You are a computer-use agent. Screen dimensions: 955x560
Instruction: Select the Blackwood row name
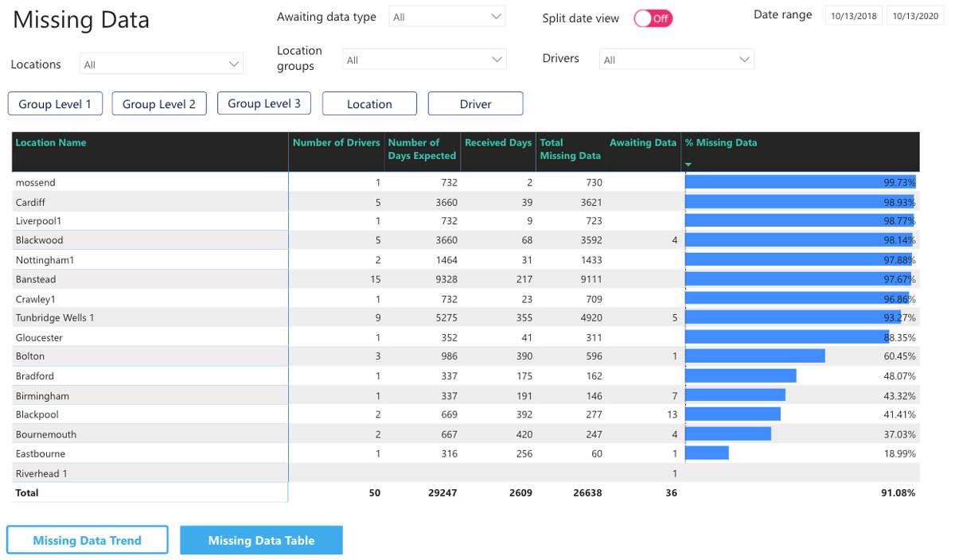[x=40, y=240]
